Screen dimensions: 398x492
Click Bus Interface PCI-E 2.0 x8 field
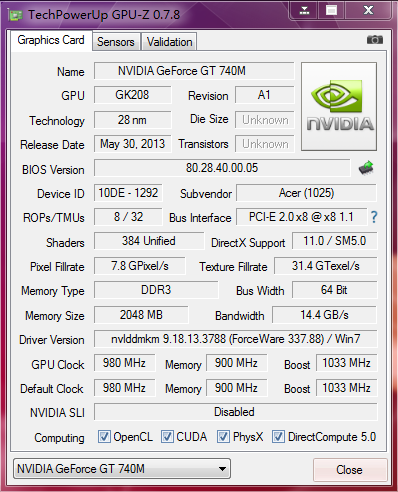pos(301,217)
